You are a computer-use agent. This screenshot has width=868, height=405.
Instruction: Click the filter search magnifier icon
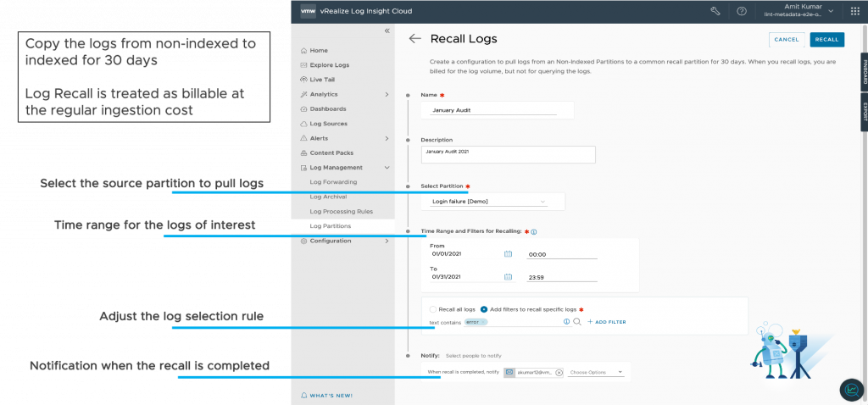[x=577, y=322]
